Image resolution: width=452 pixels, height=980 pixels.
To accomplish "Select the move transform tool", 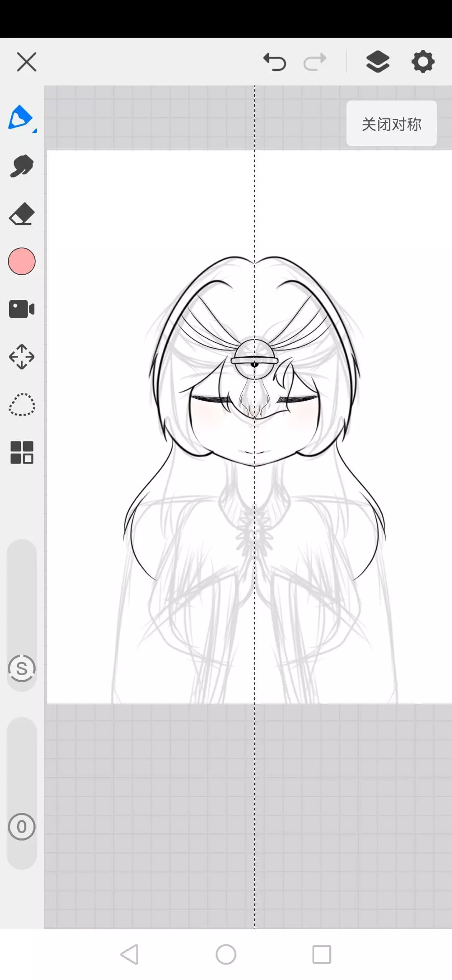I will coord(22,357).
